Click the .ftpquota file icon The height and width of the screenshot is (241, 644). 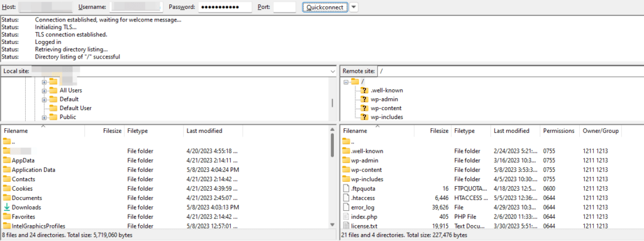pos(346,189)
